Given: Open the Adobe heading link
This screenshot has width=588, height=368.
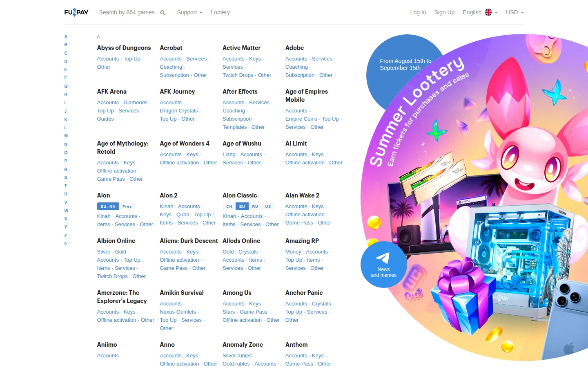Looking at the screenshot, I should tap(294, 48).
